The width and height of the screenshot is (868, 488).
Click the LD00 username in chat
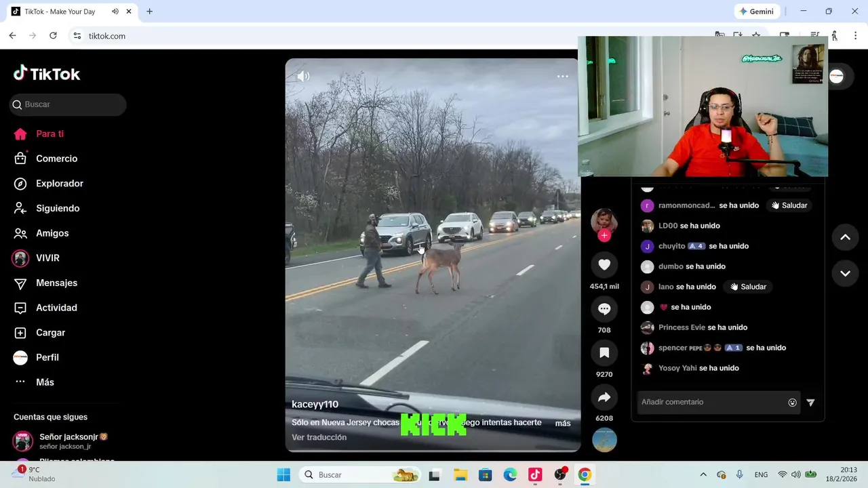click(668, 226)
